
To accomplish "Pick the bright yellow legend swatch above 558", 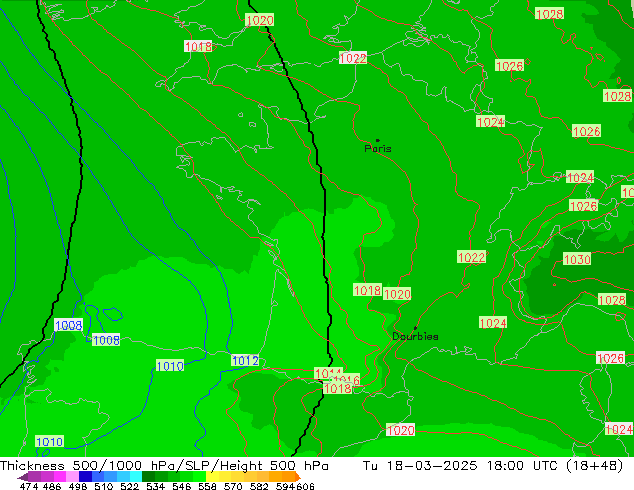I will [x=212, y=476].
